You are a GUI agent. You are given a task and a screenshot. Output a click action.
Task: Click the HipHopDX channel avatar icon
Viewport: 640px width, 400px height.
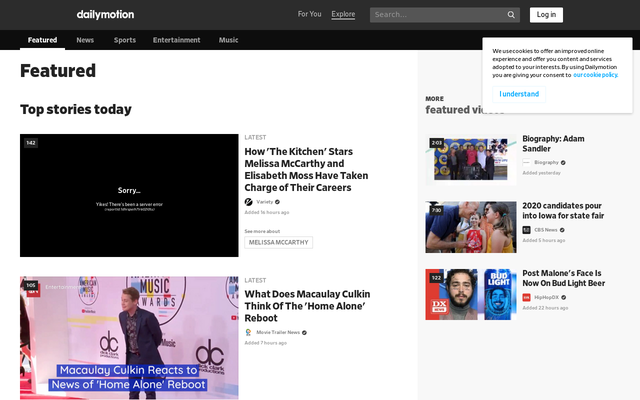527,297
